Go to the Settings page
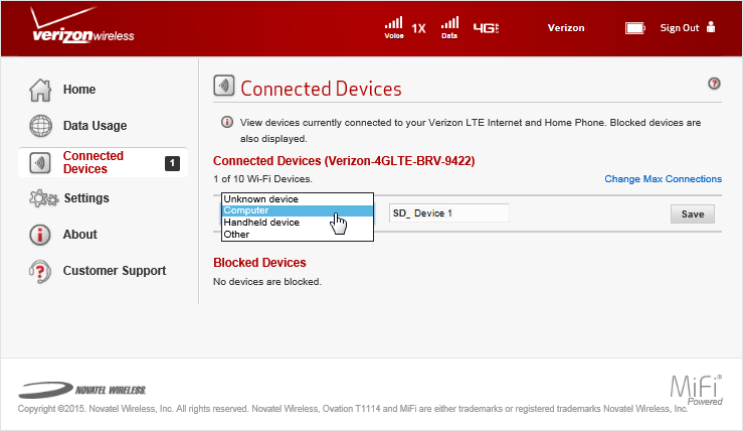 point(87,198)
